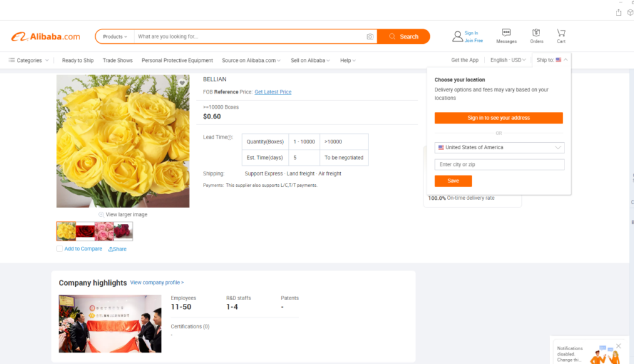
Task: Click the camera image search icon
Action: coord(370,37)
